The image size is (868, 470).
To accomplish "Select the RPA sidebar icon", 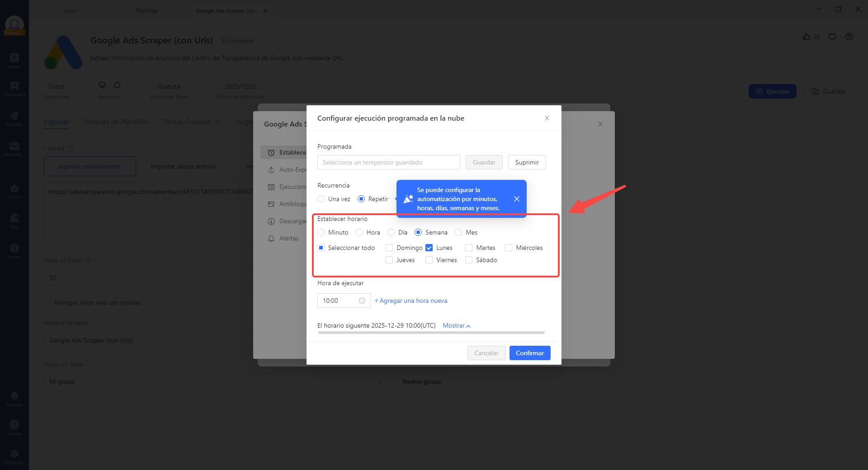I will (14, 220).
